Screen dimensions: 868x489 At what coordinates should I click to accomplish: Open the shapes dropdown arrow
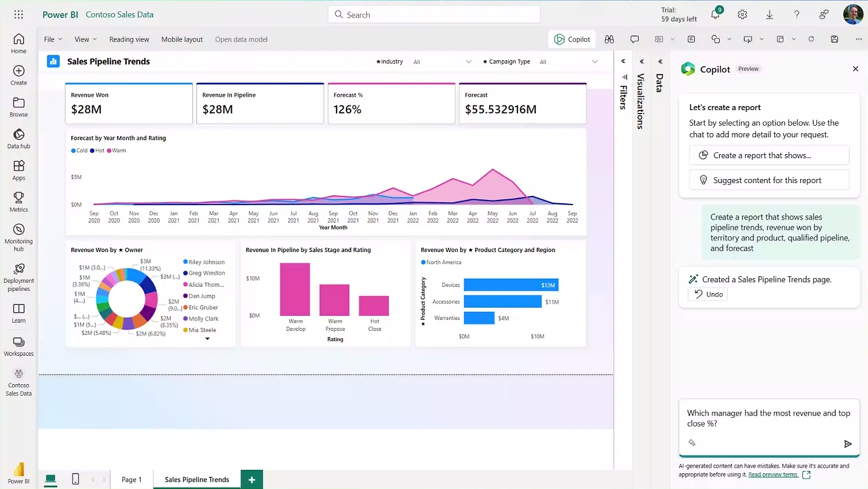tap(729, 39)
